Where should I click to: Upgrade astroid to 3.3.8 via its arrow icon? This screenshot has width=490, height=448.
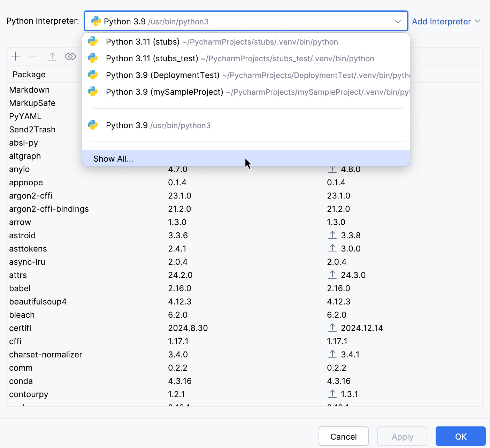point(332,235)
